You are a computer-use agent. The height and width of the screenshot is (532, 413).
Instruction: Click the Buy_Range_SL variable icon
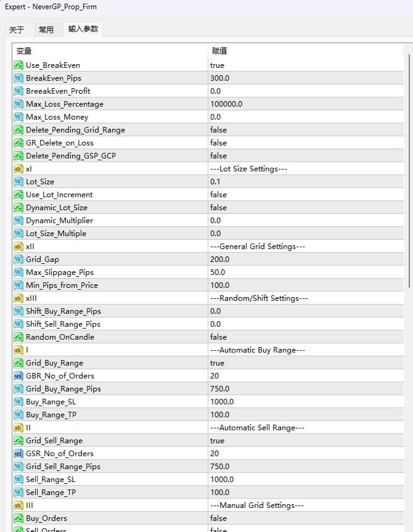(18, 402)
